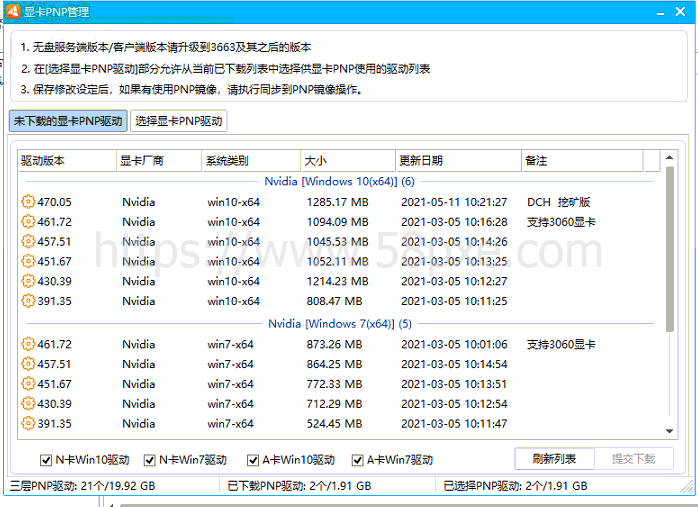The image size is (698, 507).
Task: Select the DCH 挖矿版 remark text
Action: 559,202
